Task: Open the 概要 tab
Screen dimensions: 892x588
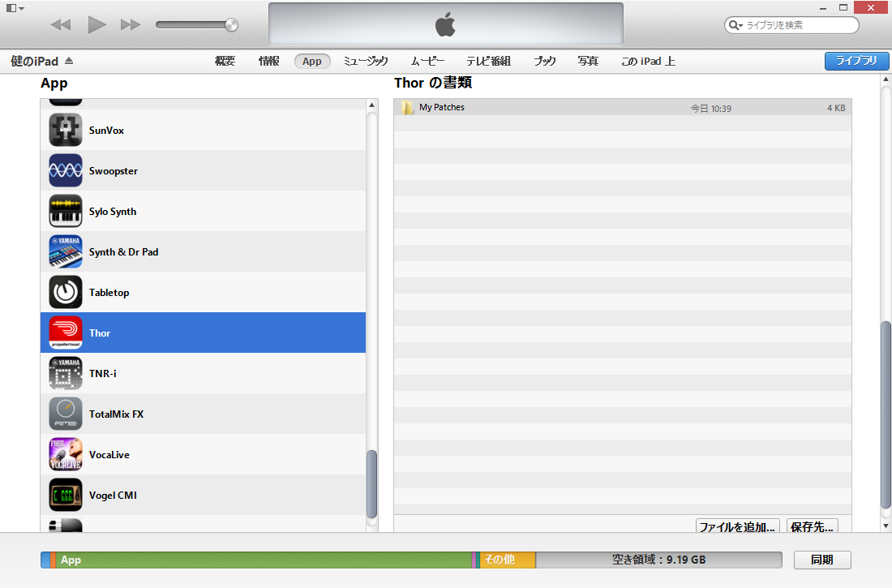Action: pos(225,61)
